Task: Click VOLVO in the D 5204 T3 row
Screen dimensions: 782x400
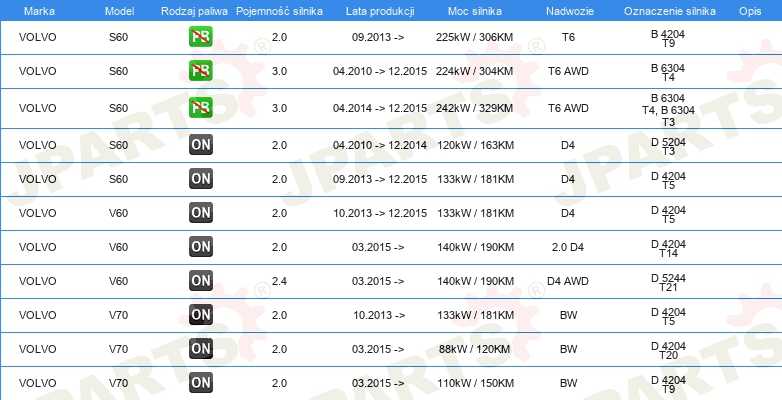Action: coord(38,145)
